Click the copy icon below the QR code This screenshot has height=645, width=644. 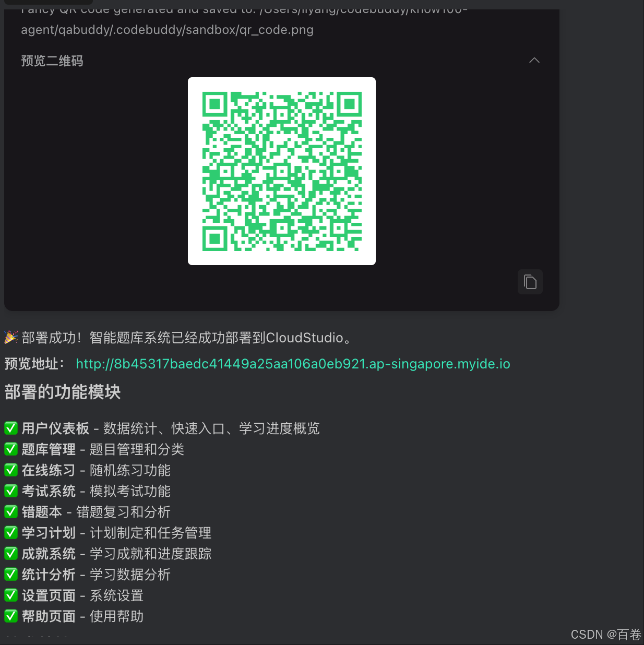[530, 282]
